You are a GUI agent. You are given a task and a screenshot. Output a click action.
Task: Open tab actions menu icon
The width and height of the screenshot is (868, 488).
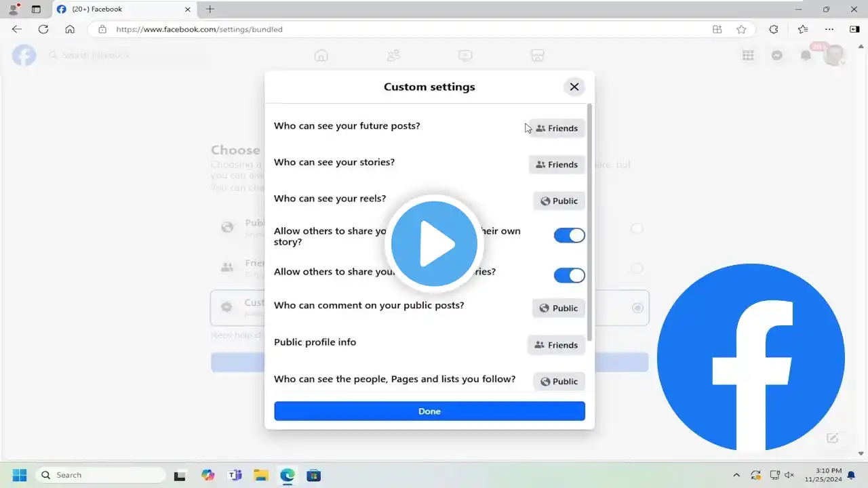[36, 9]
